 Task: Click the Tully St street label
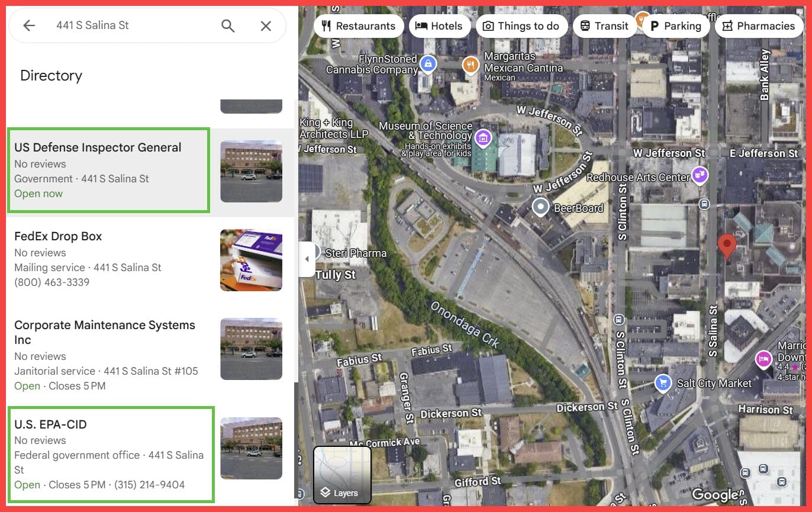coord(336,275)
